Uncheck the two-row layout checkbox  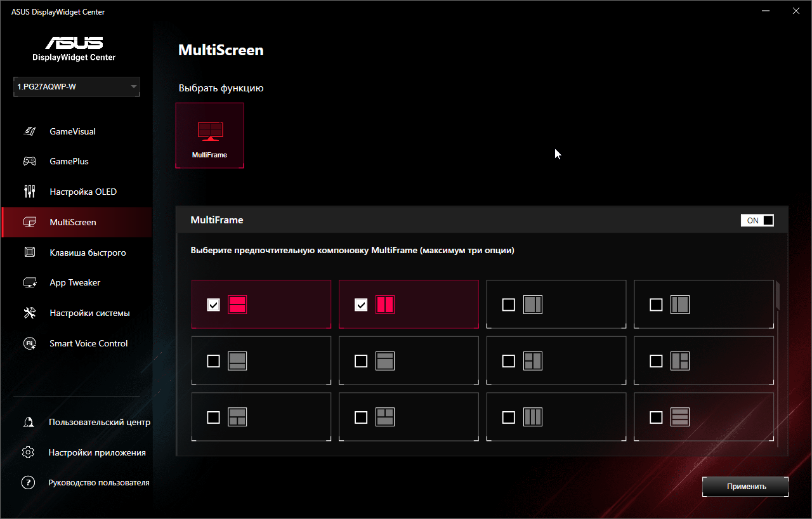pos(214,305)
